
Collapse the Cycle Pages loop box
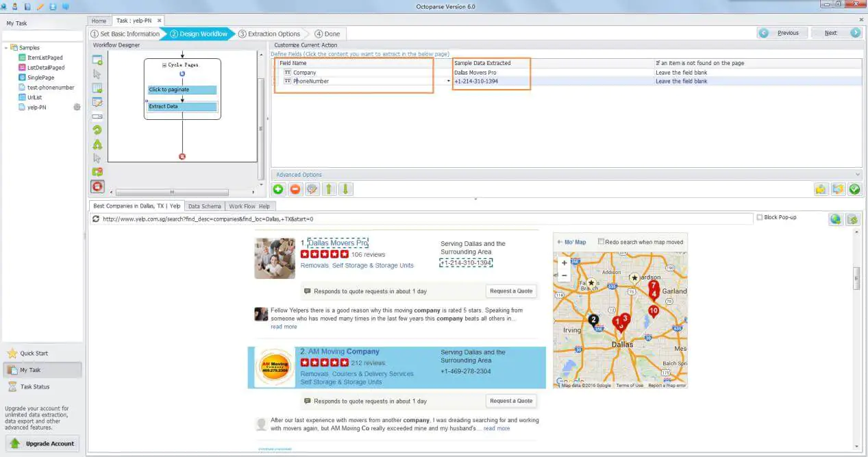tap(164, 64)
